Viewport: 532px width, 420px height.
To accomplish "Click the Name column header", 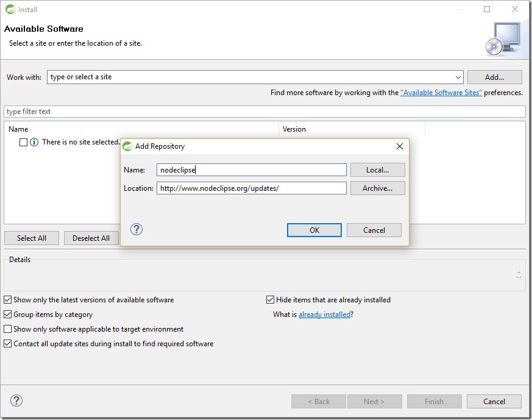I will (141, 129).
